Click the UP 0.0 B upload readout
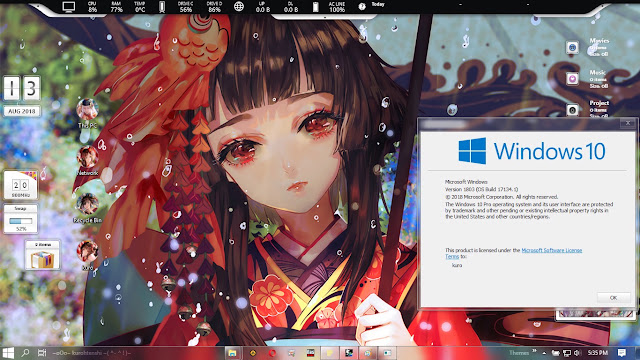640x360 pixels. tap(262, 7)
